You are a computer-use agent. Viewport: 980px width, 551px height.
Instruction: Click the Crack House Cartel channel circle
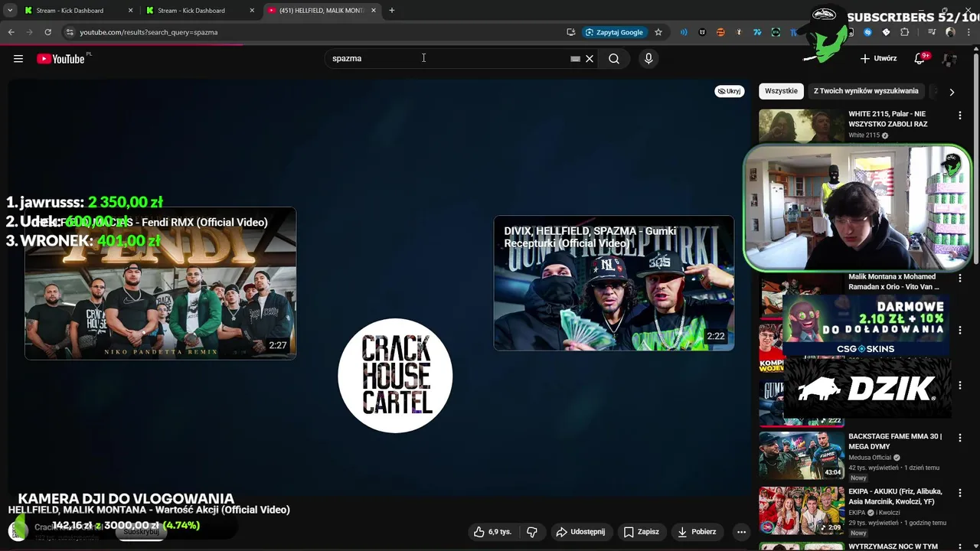click(395, 375)
